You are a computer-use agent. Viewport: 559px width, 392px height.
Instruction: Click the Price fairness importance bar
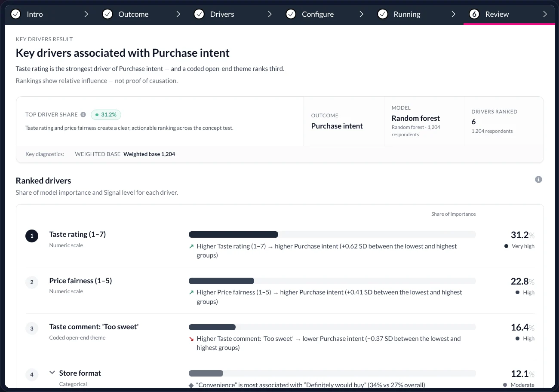332,281
